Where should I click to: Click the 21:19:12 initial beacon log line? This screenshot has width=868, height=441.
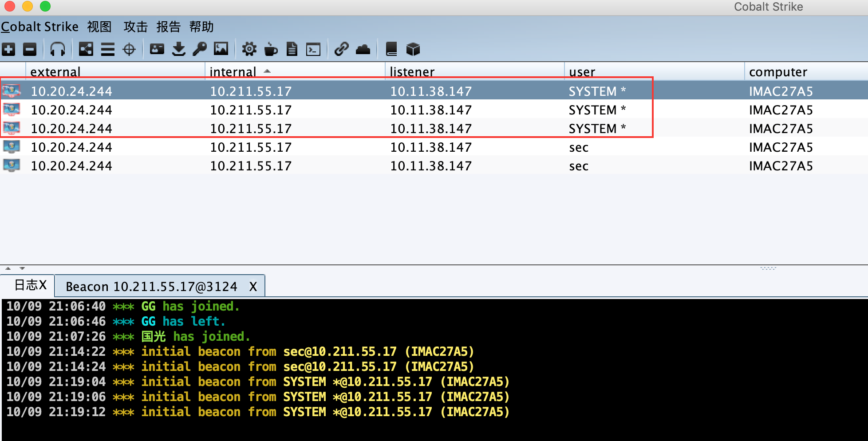click(x=258, y=412)
